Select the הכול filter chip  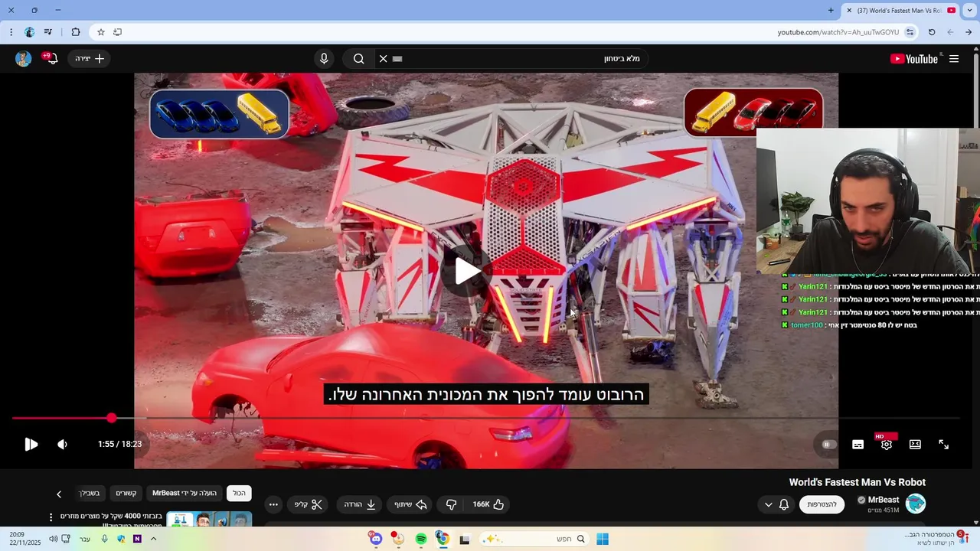point(240,494)
